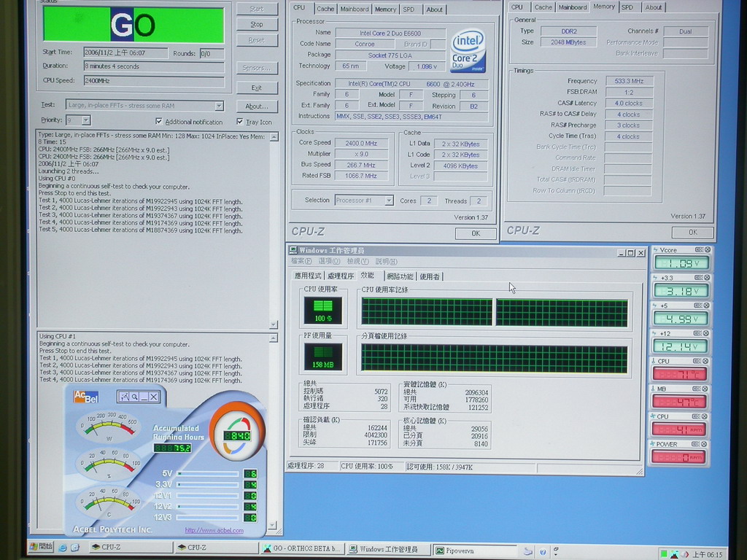Click the Task Manager title bar icon

click(x=293, y=250)
